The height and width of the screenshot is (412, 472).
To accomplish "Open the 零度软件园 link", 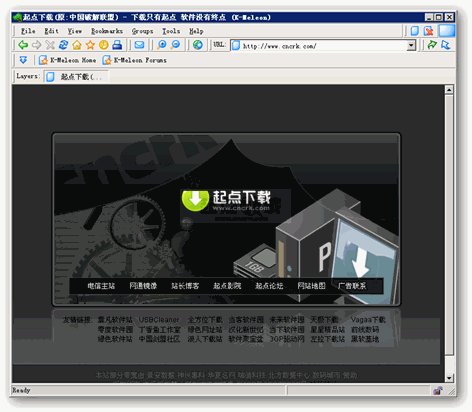I will pyautogui.click(x=115, y=330).
